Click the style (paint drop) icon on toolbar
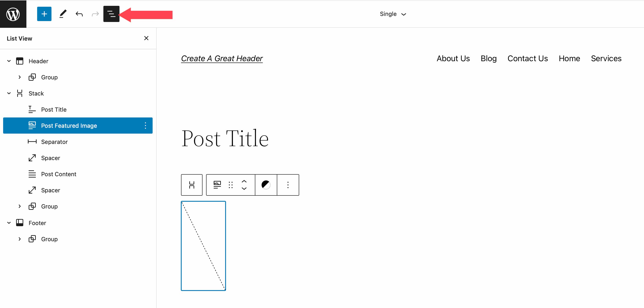 coord(266,185)
